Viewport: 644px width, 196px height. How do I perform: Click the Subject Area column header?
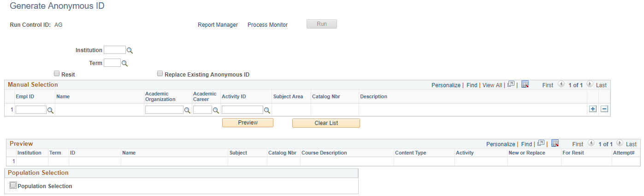tap(288, 96)
